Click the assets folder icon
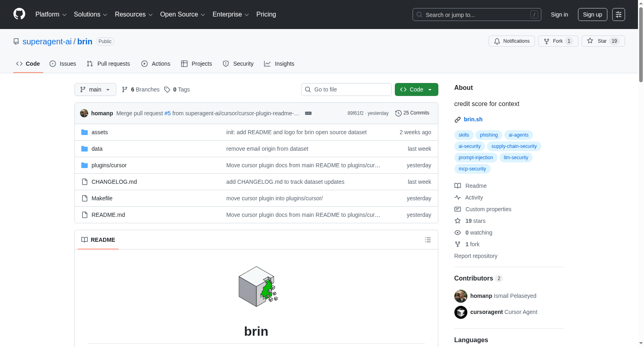 point(85,132)
